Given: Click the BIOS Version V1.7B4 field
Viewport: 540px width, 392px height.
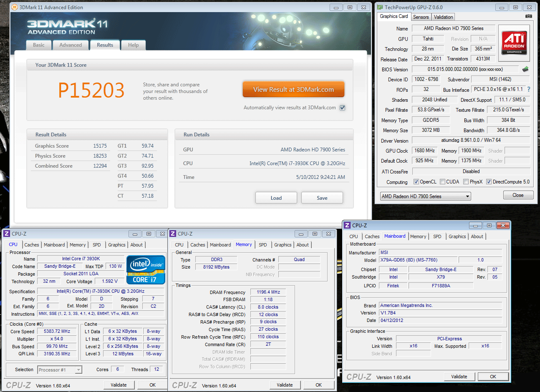Looking at the screenshot, I should coord(440,313).
